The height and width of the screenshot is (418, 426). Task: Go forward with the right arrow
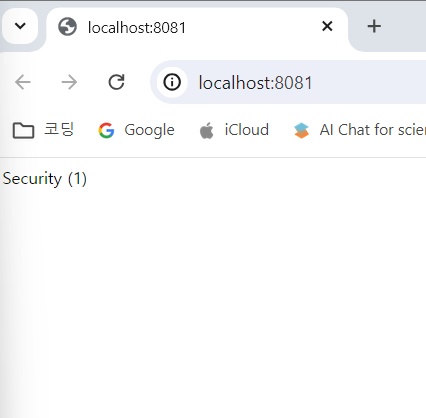pyautogui.click(x=69, y=82)
